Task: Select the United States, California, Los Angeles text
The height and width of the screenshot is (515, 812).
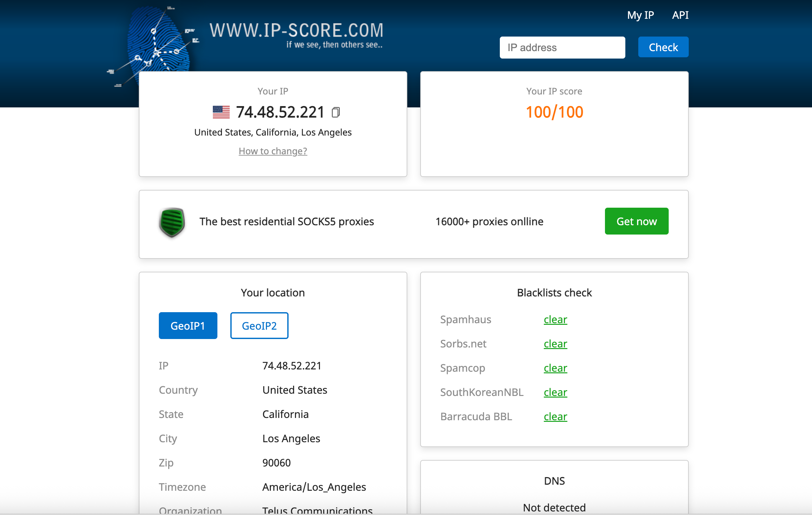Action: [273, 132]
